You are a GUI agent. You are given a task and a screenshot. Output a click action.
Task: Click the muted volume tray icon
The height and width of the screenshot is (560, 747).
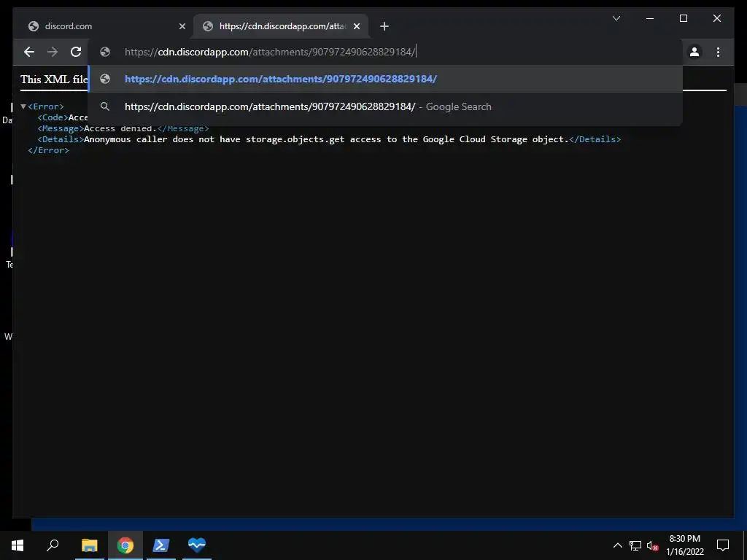pos(652,545)
